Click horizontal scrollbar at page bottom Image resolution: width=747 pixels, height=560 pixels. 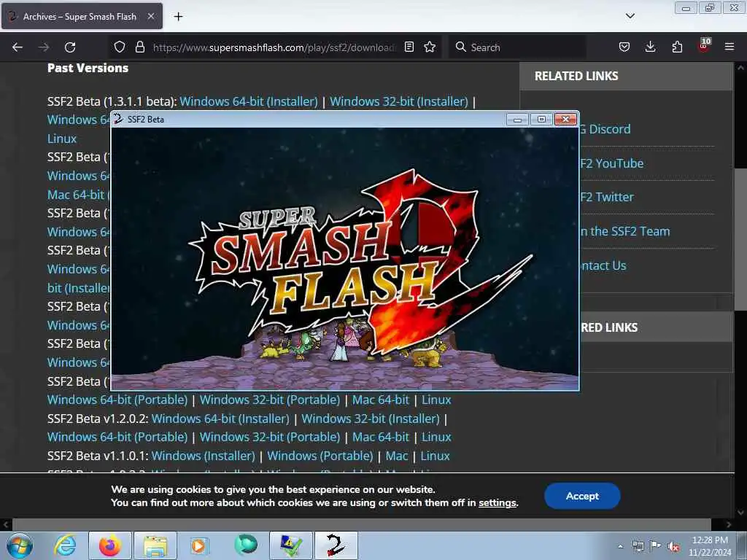click(361, 524)
